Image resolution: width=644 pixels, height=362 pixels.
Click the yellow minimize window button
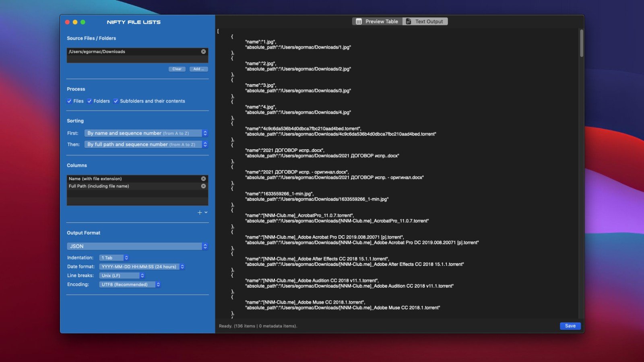(75, 22)
